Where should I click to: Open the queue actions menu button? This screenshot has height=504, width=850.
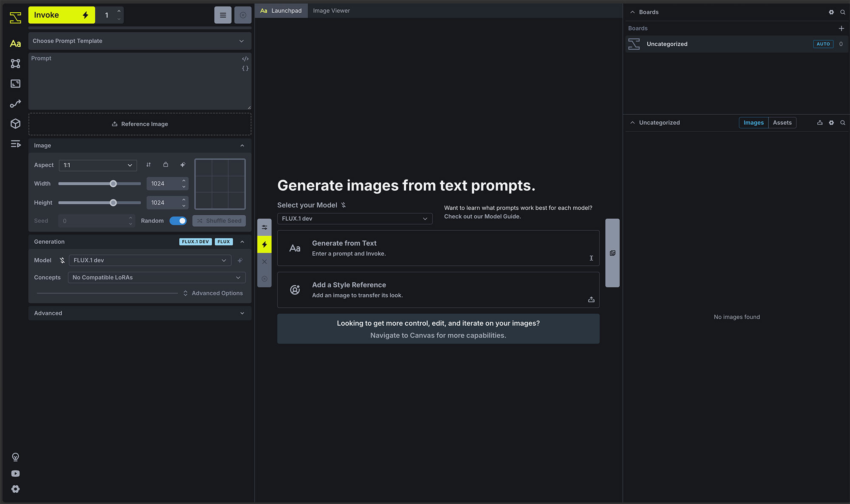[223, 15]
